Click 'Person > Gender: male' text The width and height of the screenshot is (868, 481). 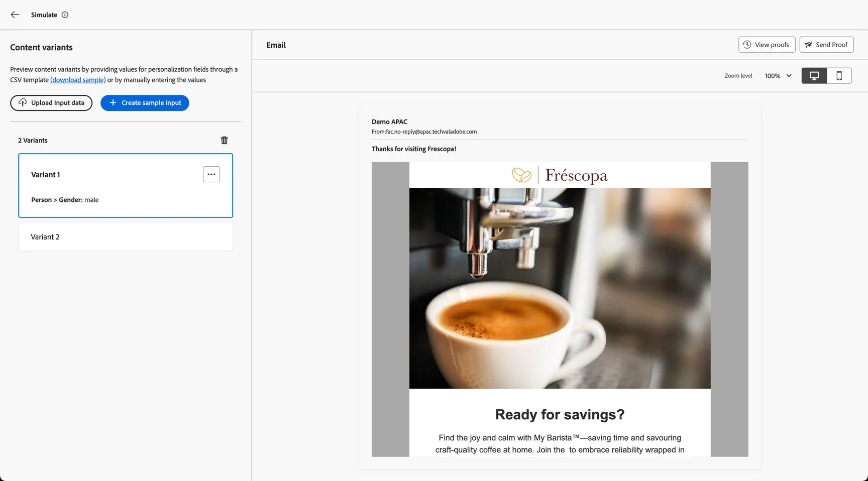pyautogui.click(x=65, y=200)
